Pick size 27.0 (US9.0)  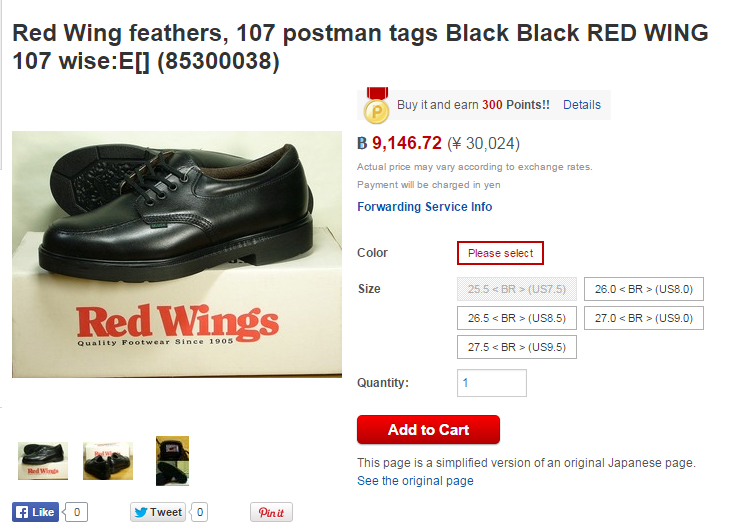point(644,319)
